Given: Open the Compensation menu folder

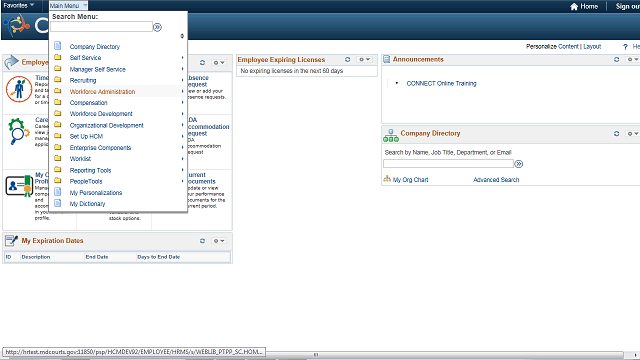Looking at the screenshot, I should point(89,102).
